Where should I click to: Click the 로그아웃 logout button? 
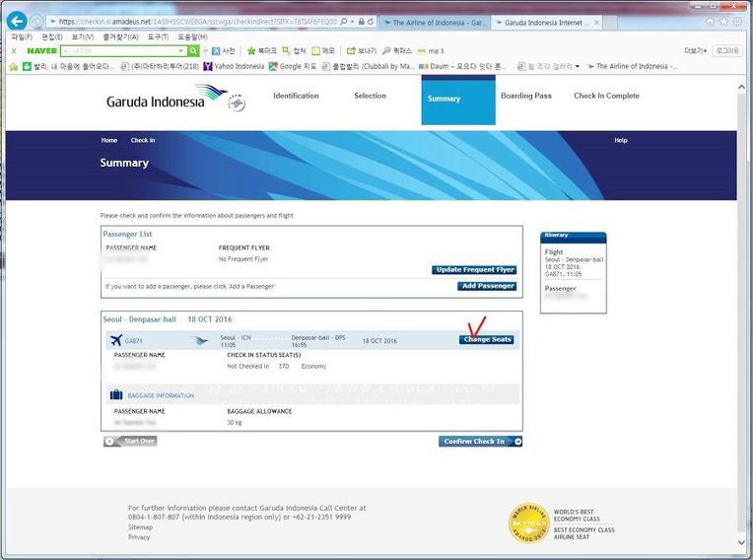pyautogui.click(x=728, y=51)
